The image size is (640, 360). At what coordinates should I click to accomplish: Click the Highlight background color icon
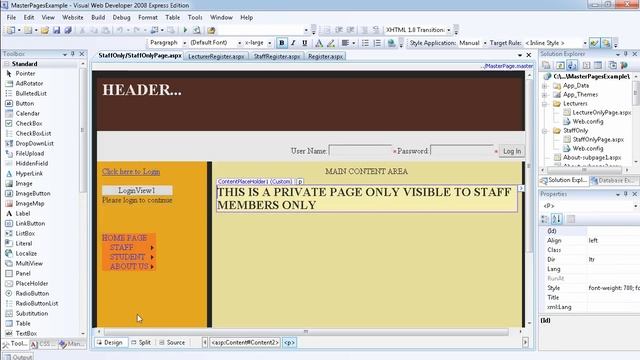pyautogui.click(x=331, y=43)
